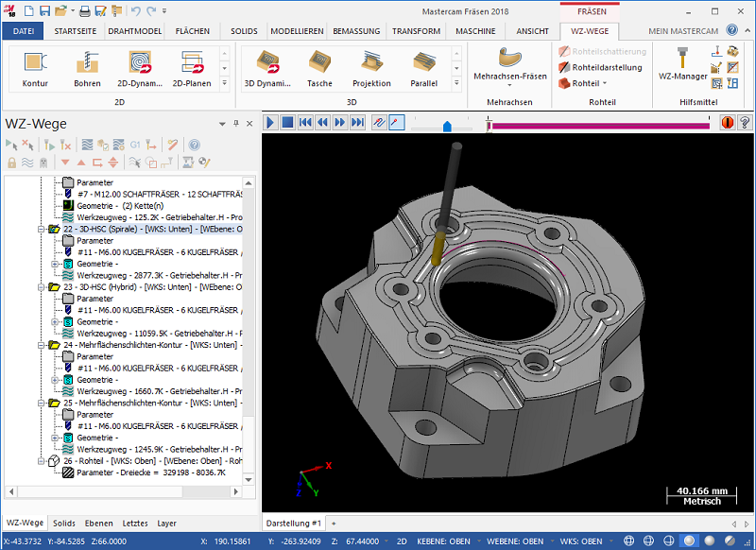Start the 3D Dynamic toolpath
The height and width of the screenshot is (550, 756).
267,69
